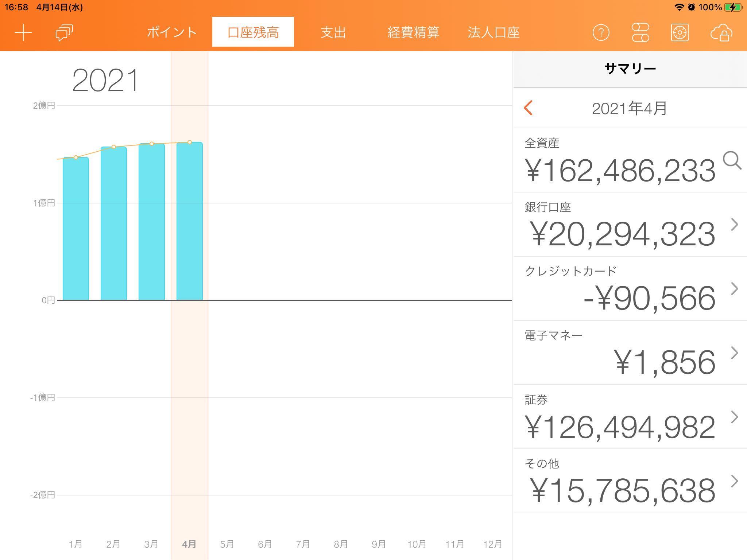Tap the 全資産 total ¥162,486,233
Image resolution: width=747 pixels, height=560 pixels.
tap(620, 171)
